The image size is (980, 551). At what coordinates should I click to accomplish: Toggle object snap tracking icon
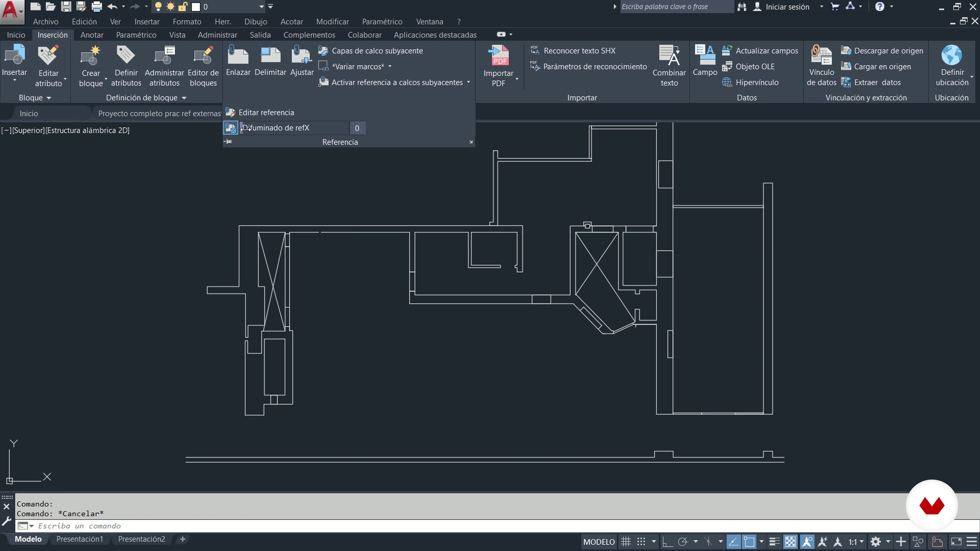click(733, 542)
